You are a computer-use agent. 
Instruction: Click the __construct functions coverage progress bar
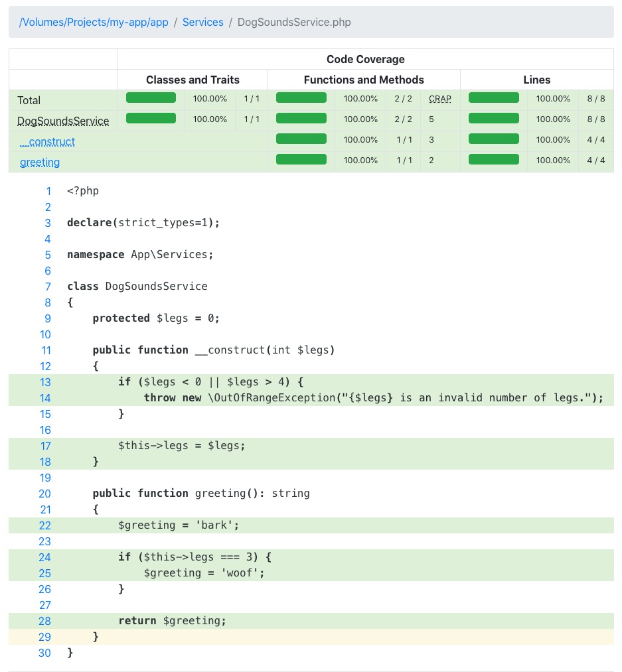301,139
